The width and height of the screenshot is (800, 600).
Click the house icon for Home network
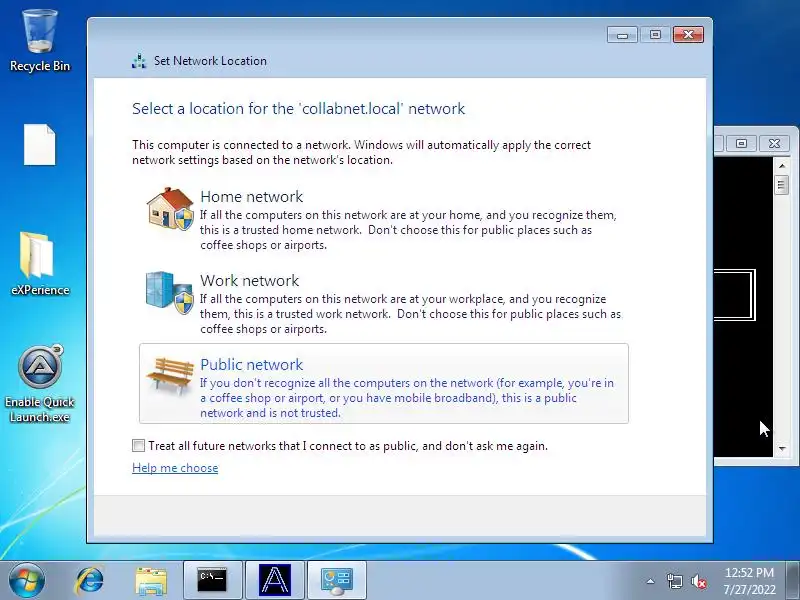tap(170, 209)
